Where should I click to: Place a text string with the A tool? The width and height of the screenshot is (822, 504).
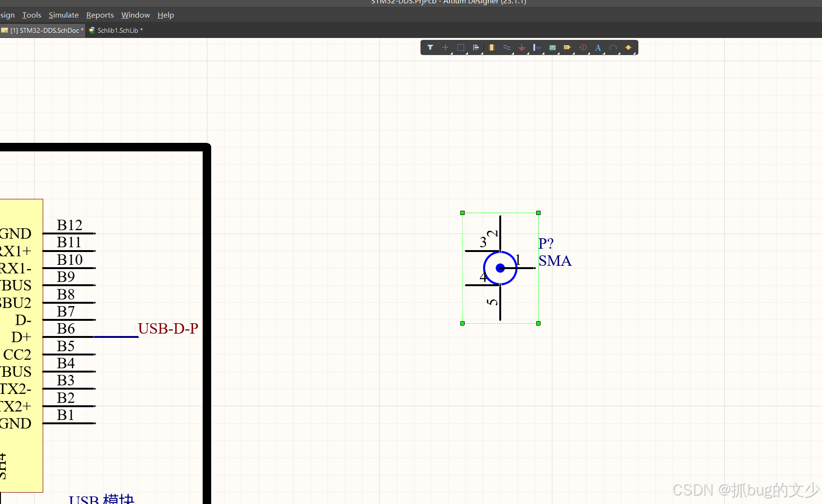coord(598,47)
